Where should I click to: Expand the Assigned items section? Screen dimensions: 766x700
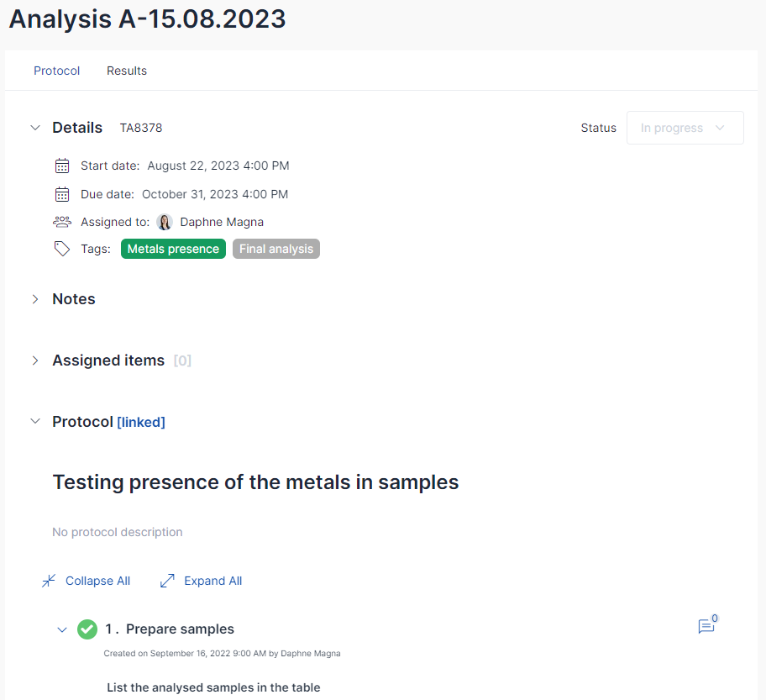(35, 361)
